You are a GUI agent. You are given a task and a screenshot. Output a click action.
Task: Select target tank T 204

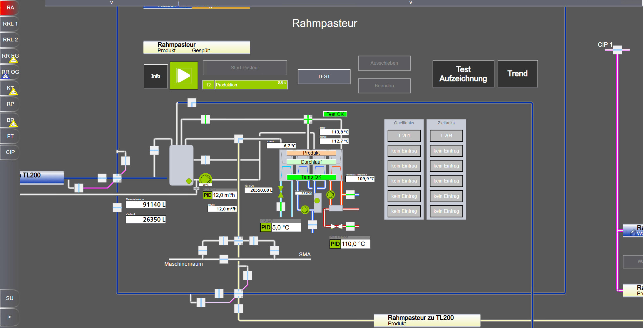446,136
